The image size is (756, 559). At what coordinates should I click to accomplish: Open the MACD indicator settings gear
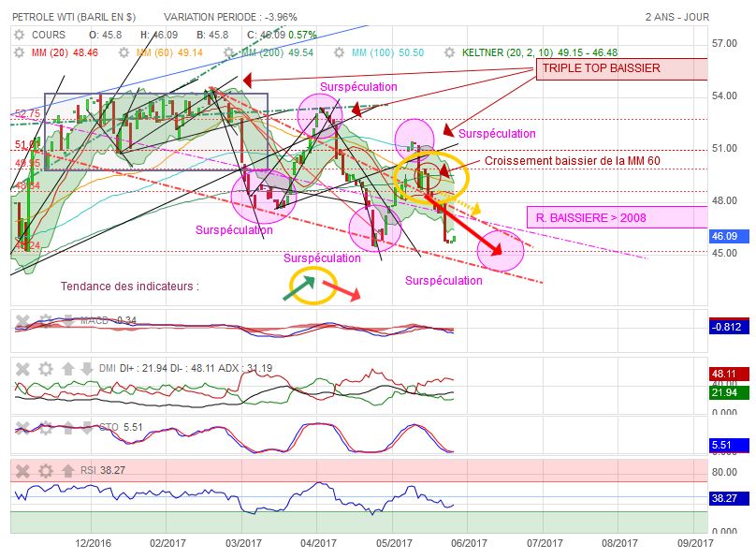point(45,321)
